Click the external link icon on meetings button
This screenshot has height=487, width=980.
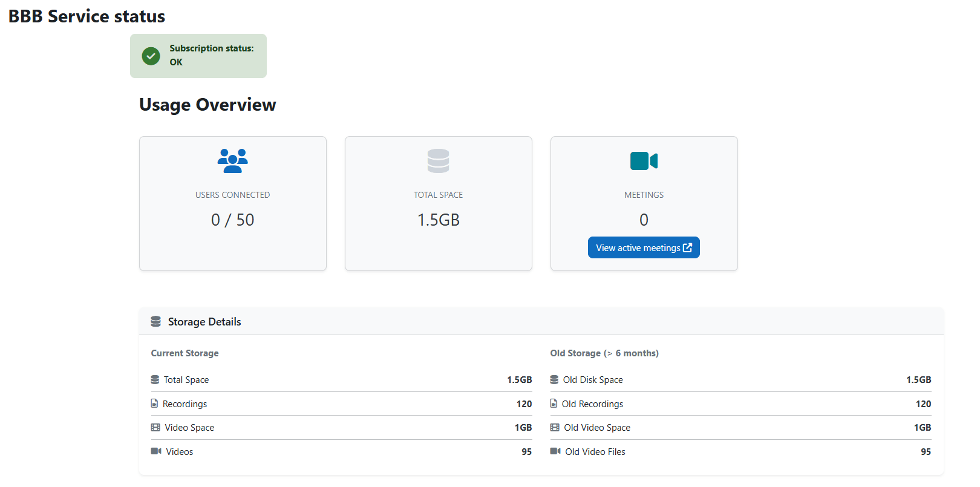coord(687,247)
